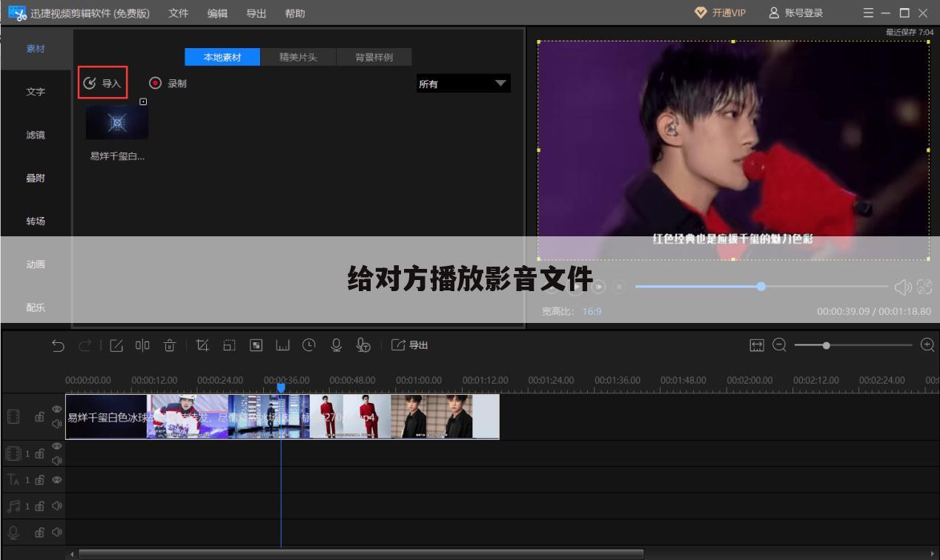The width and height of the screenshot is (940, 560).
Task: Open the 配乐 music panel
Action: click(36, 307)
